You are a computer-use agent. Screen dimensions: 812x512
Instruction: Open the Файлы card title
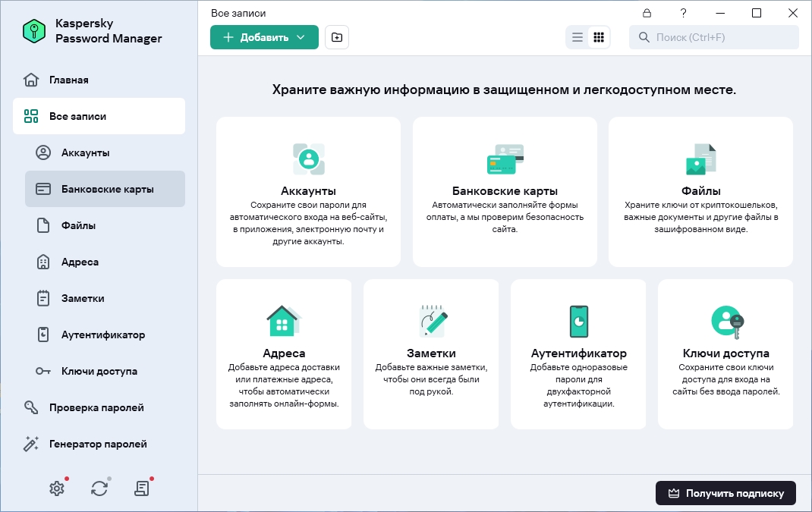pos(700,190)
